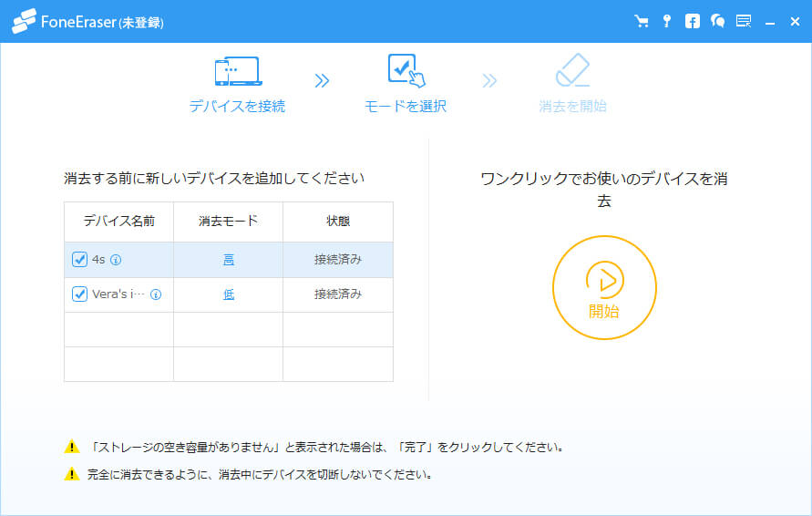This screenshot has height=516, width=812.
Task: Select the 消去を開始 eraser step icon
Action: tap(572, 70)
